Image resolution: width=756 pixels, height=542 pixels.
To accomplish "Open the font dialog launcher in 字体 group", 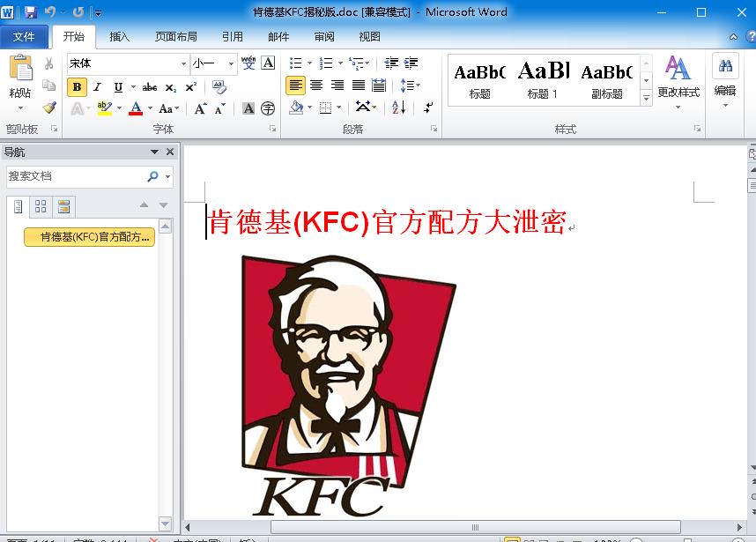I will [273, 129].
